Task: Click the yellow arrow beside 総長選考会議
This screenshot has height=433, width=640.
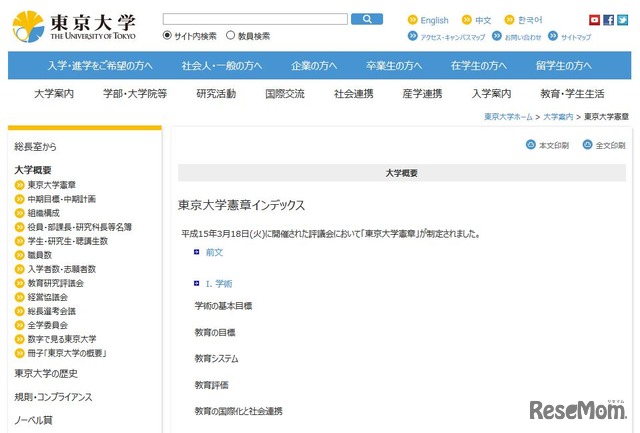Action: tap(20, 311)
